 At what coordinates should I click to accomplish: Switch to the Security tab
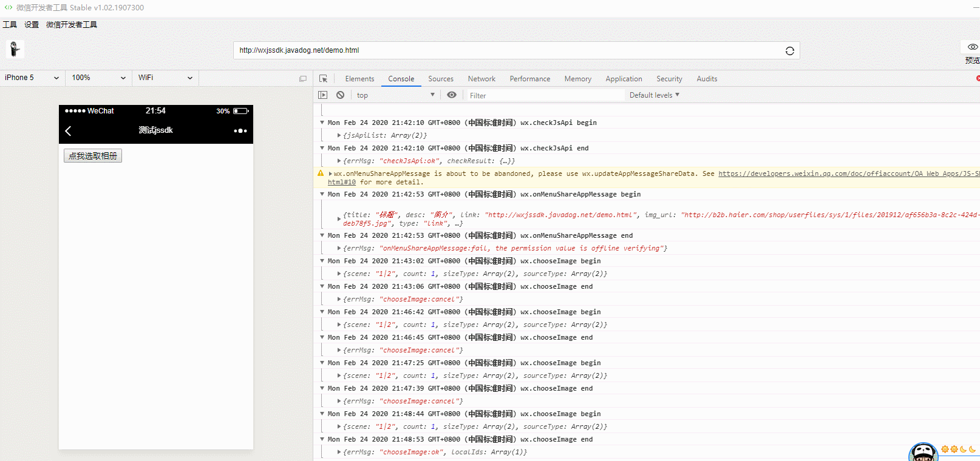click(669, 79)
